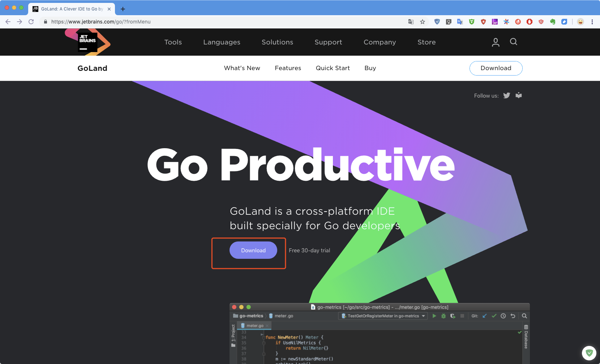Open the Languages menu
This screenshot has width=600, height=364.
(222, 42)
